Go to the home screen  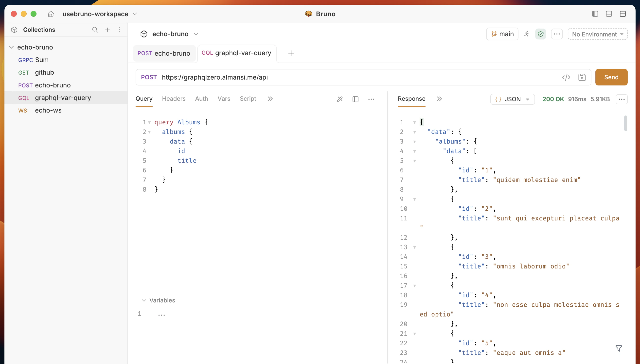pos(51,14)
